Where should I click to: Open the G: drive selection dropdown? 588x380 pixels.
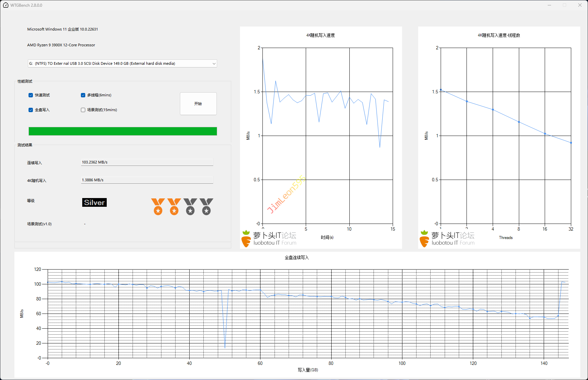pyautogui.click(x=122, y=63)
